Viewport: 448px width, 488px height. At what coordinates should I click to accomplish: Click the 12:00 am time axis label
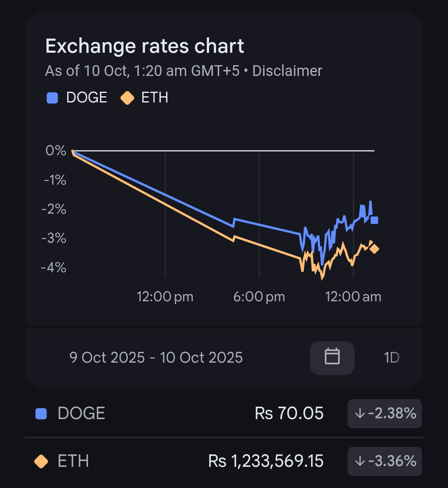point(353,297)
